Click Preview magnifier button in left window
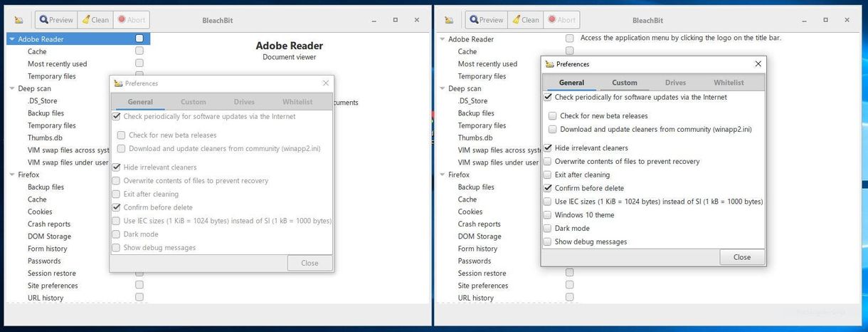Screen dimensions: 868x332 click(x=56, y=20)
